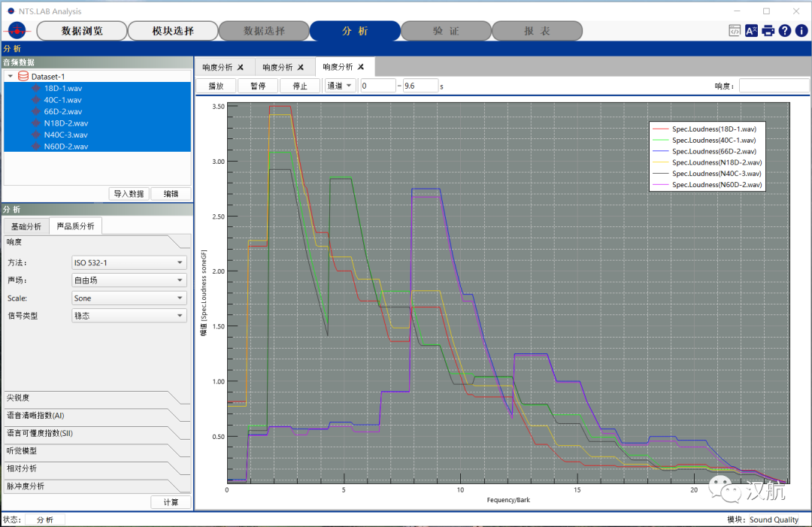Expand the 相对分析 section
This screenshot has height=527, width=812.
click(97, 468)
